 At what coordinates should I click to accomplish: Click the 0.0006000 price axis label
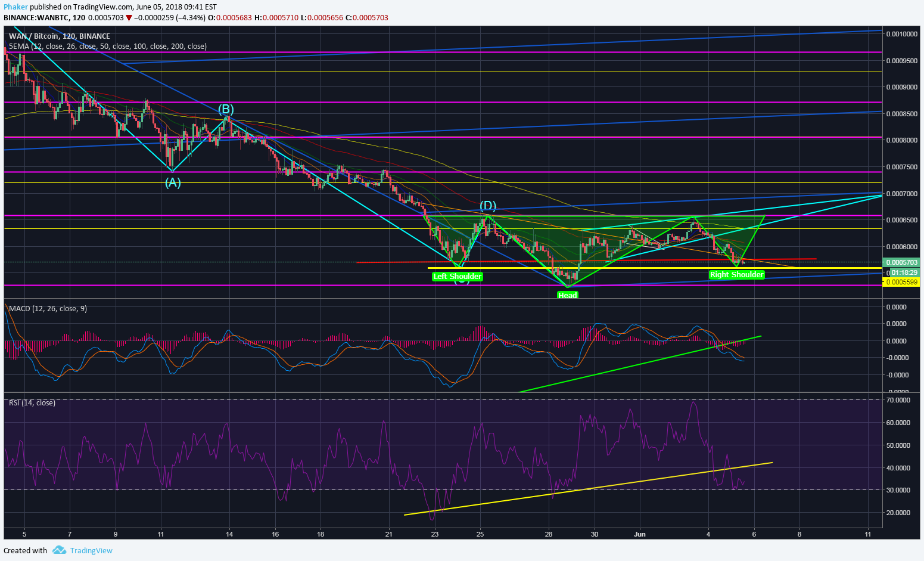tap(902, 247)
